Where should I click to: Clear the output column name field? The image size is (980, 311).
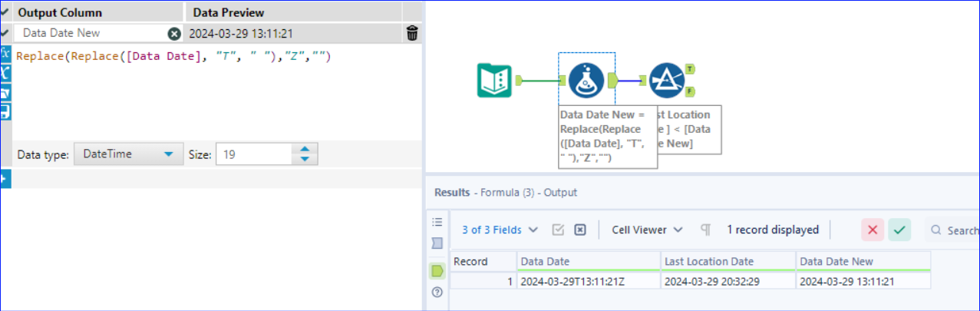point(174,33)
